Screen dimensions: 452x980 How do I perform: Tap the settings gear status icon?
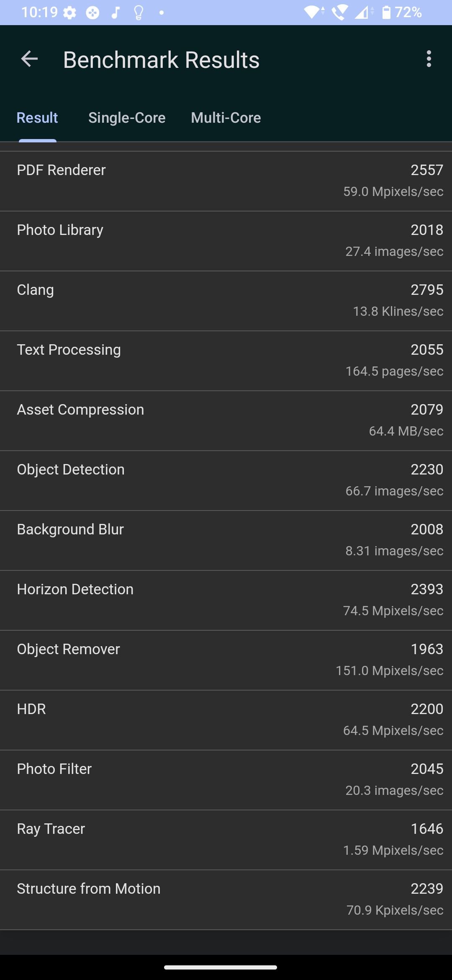point(69,13)
